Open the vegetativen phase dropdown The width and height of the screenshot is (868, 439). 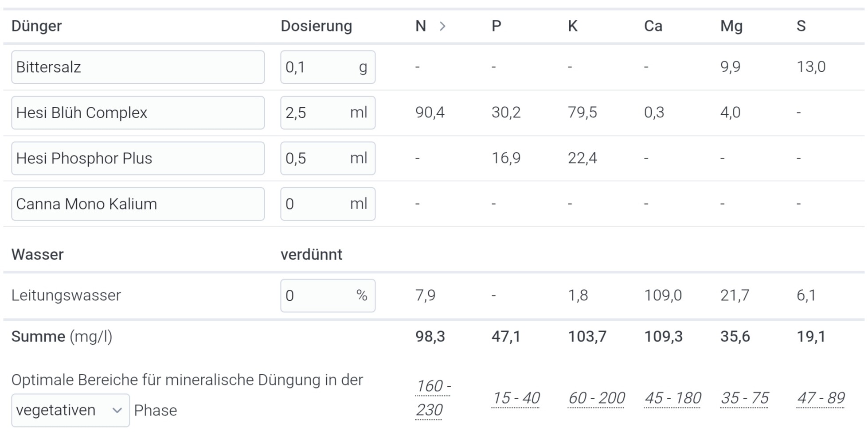pyautogui.click(x=70, y=410)
